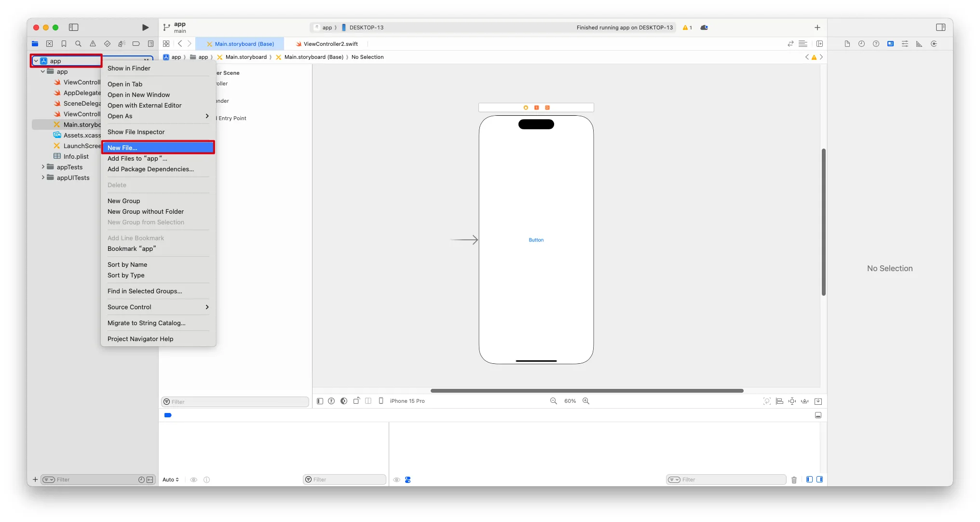
Task: Choose New File… from context menu
Action: [158, 148]
